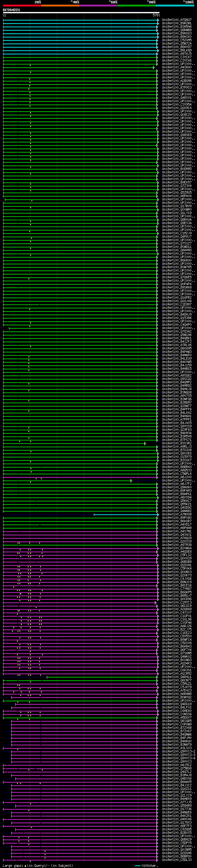
Task: Select hit label UniRef100_Q98SE8
Action: (177, 135)
